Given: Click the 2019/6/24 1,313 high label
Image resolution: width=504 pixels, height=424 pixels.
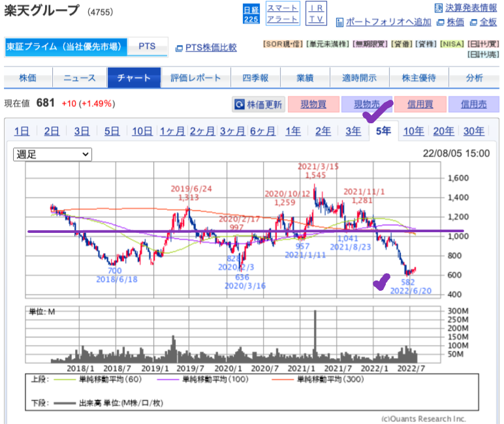Looking at the screenshot, I should coord(191,193).
